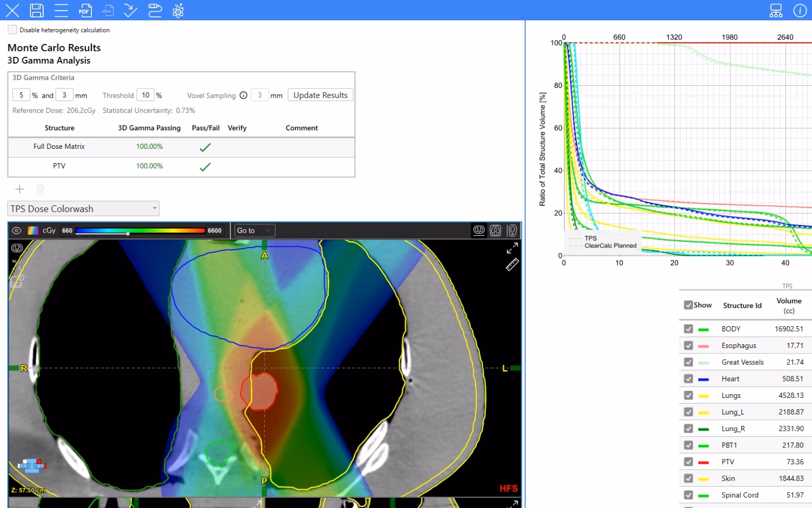This screenshot has height=508, width=812.
Task: Click the rainbow colormap selector swatch
Action: pos(33,231)
